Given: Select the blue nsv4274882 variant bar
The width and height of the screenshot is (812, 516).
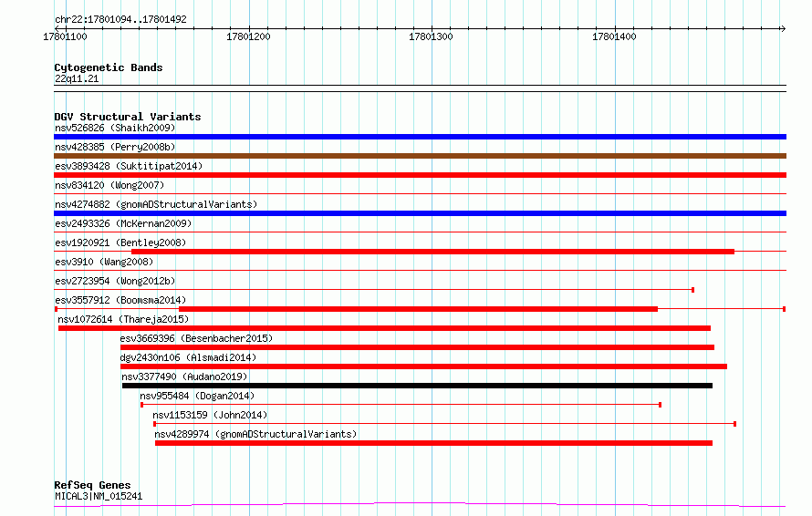Looking at the screenshot, I should [x=420, y=213].
